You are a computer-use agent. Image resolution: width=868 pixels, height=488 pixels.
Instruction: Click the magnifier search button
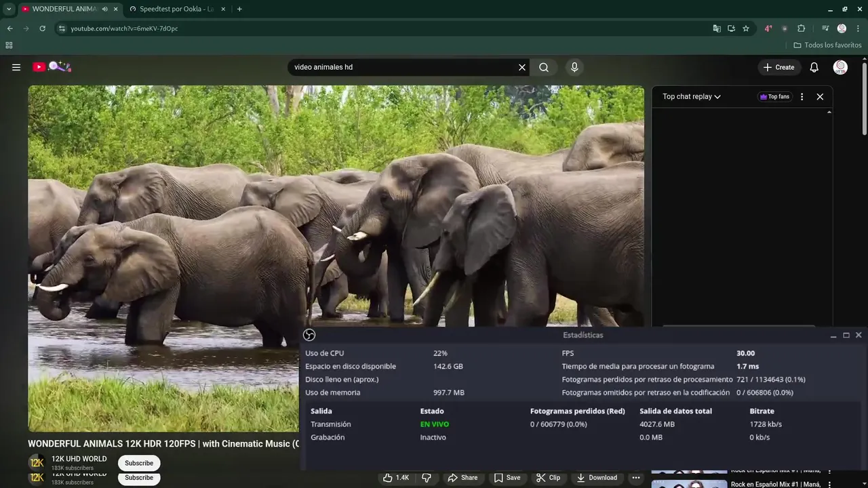[x=544, y=67]
